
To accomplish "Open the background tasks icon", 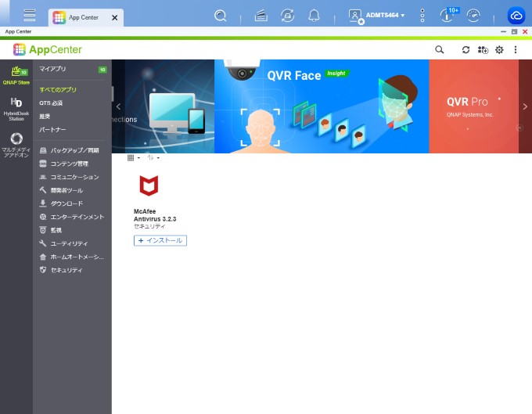I will tap(261, 16).
